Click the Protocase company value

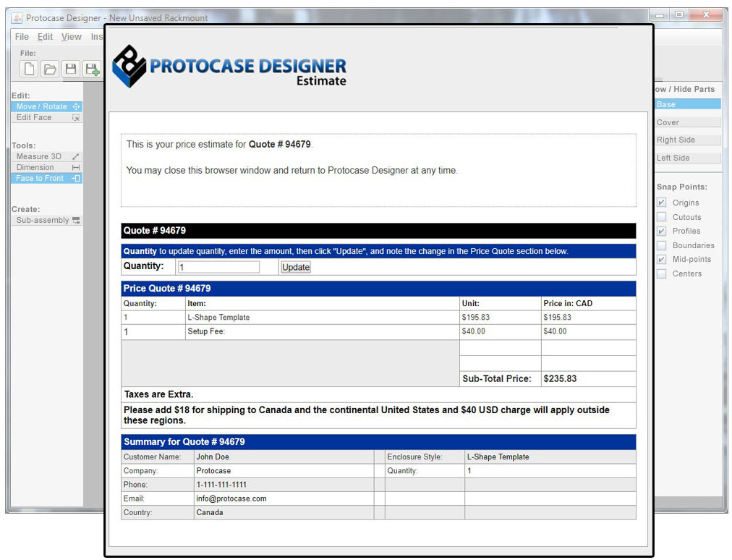coord(213,471)
